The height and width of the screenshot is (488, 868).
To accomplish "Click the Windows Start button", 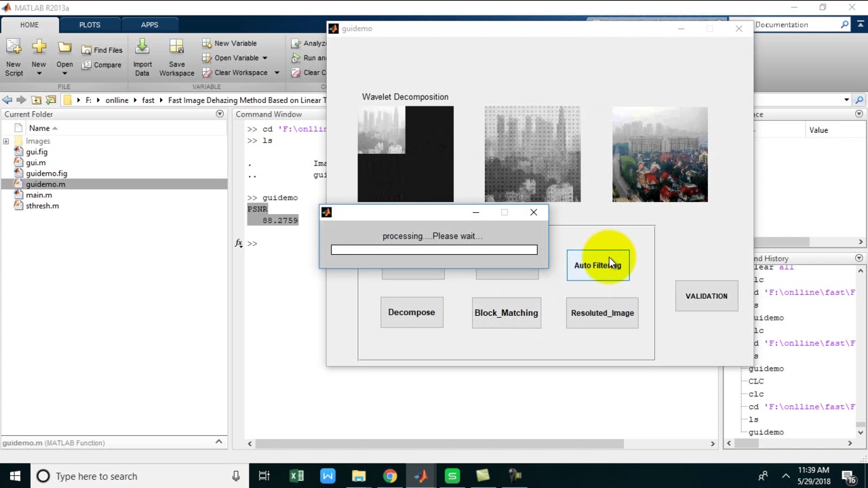I will pyautogui.click(x=15, y=476).
